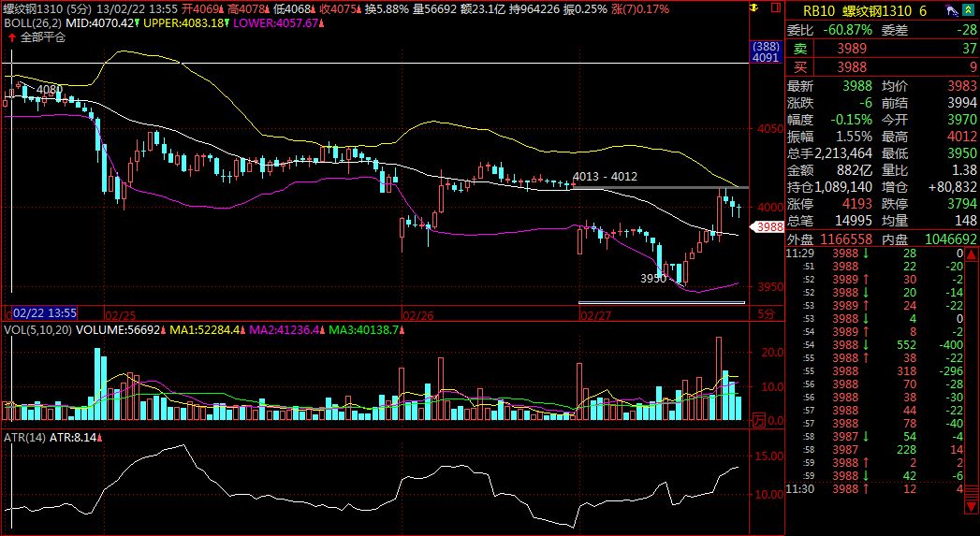Viewport: 980px width, 536px height.
Task: Click the 增仓 +80,832 value
Action: coord(953,187)
